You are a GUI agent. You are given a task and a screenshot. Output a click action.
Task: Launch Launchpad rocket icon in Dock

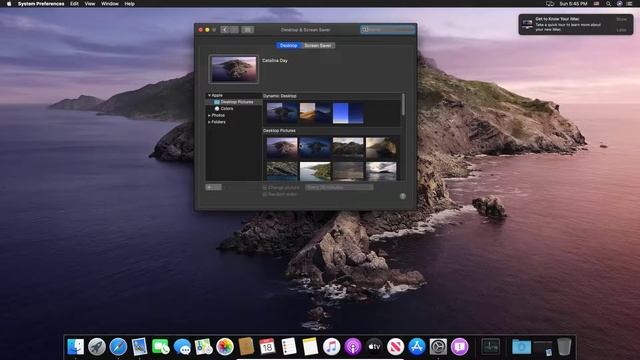(x=97, y=347)
